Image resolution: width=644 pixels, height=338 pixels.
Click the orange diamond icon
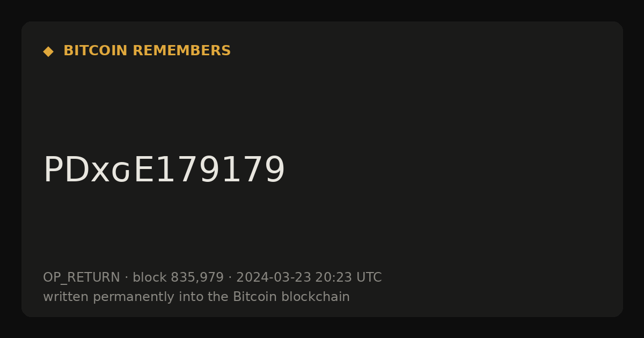[48, 52]
